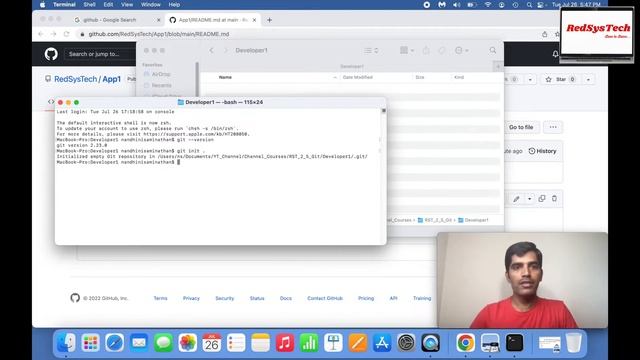The height and width of the screenshot is (360, 640).
Task: Open Keynote from the dock
Action: 333,342
